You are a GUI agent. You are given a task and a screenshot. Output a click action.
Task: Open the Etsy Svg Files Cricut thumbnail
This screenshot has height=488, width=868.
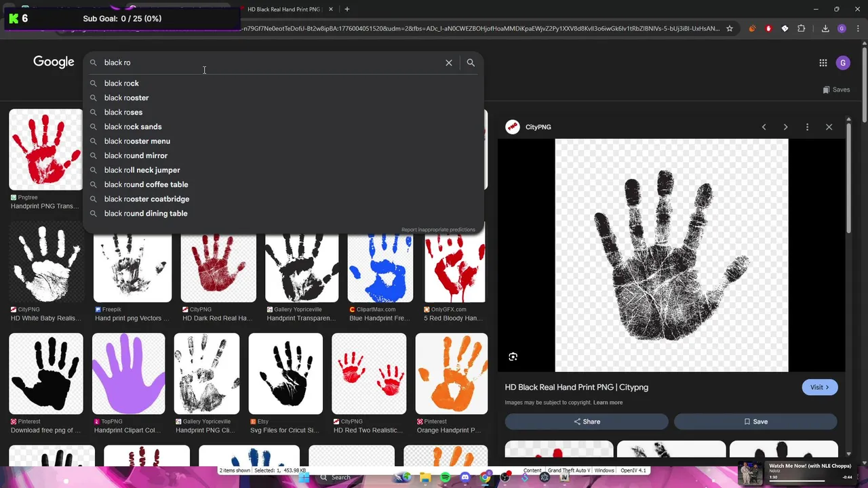[x=285, y=373]
